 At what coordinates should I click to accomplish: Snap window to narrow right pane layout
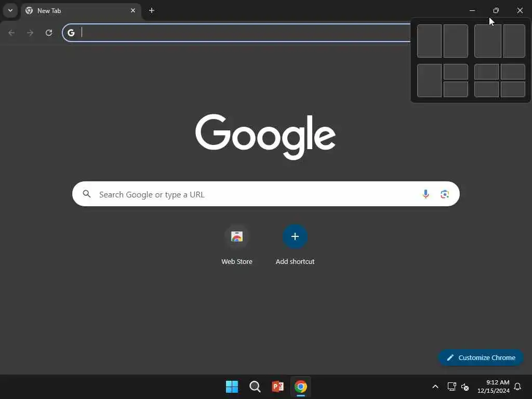514,41
